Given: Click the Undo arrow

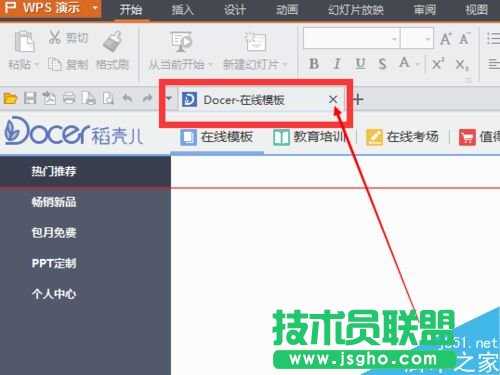Looking at the screenshot, I should click(x=127, y=98).
